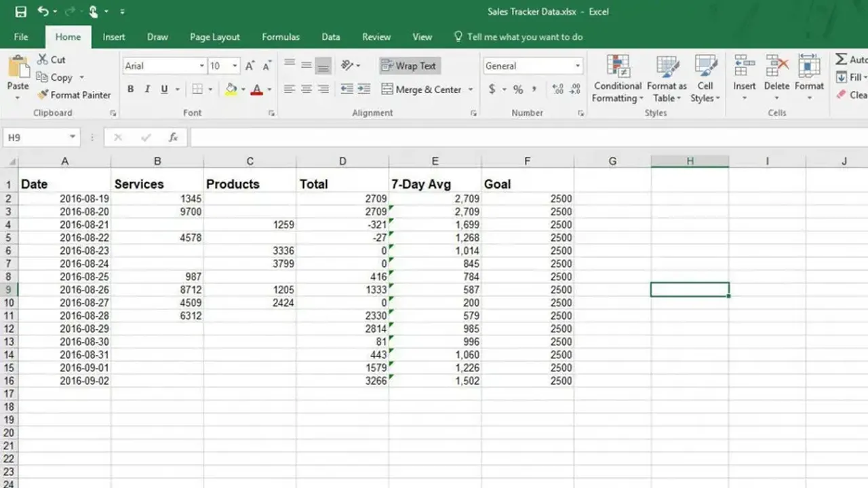Open the Page Layout tab
This screenshot has height=488, width=868.
pos(215,37)
